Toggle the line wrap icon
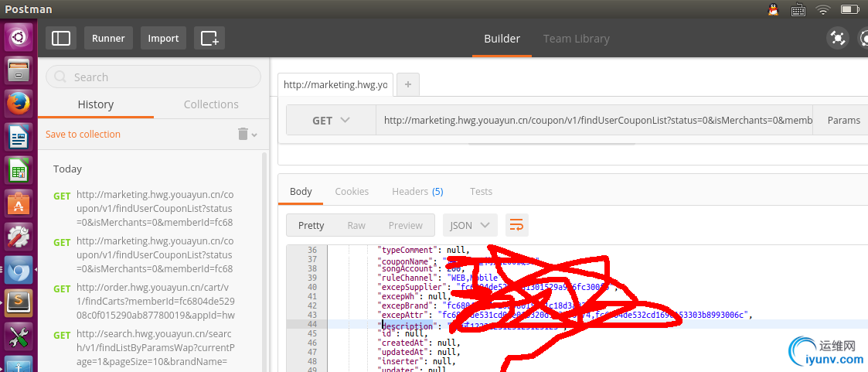This screenshot has width=868, height=372. click(x=516, y=225)
